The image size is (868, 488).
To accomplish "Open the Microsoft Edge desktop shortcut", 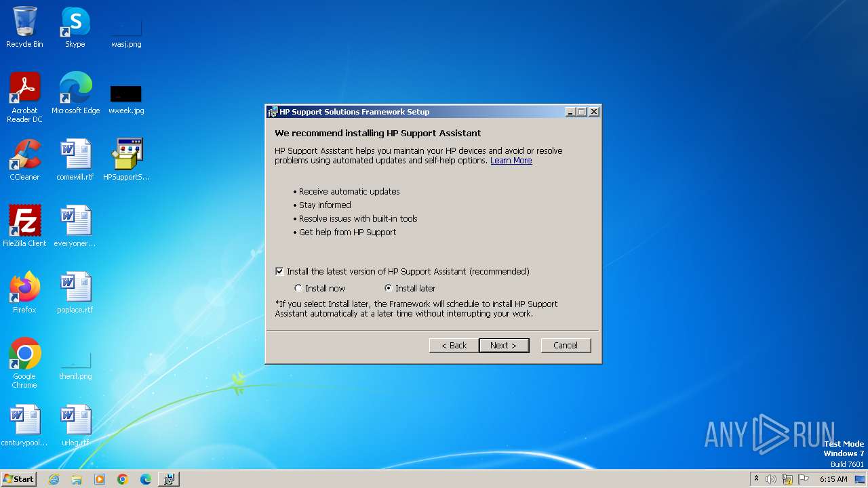I will tap(75, 94).
